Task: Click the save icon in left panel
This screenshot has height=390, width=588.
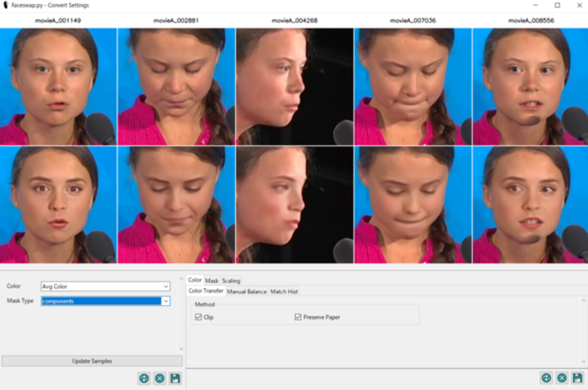Action: tap(175, 378)
